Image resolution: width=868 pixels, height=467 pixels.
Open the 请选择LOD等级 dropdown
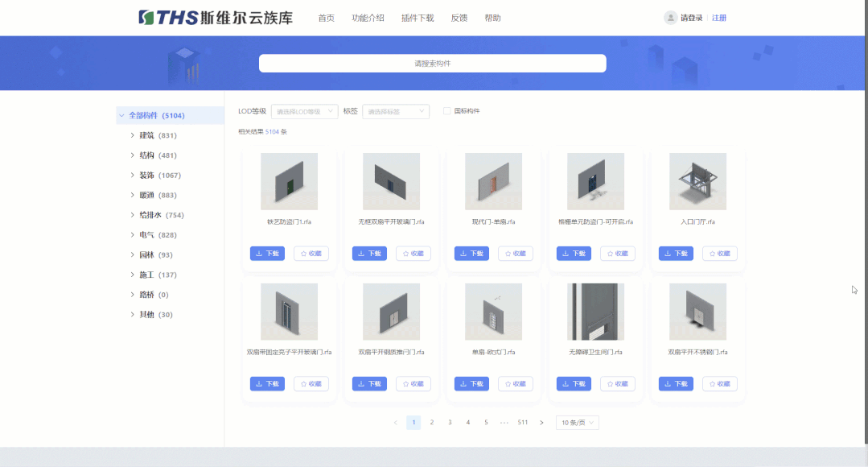coord(304,111)
